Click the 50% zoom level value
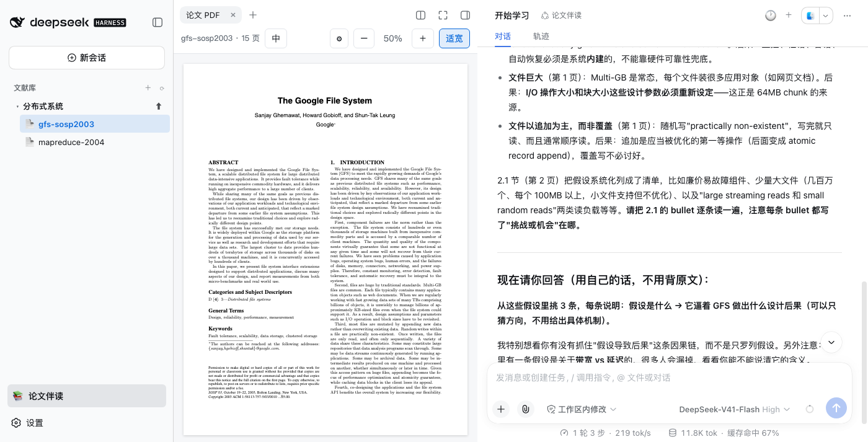This screenshot has width=868, height=442. 393,38
